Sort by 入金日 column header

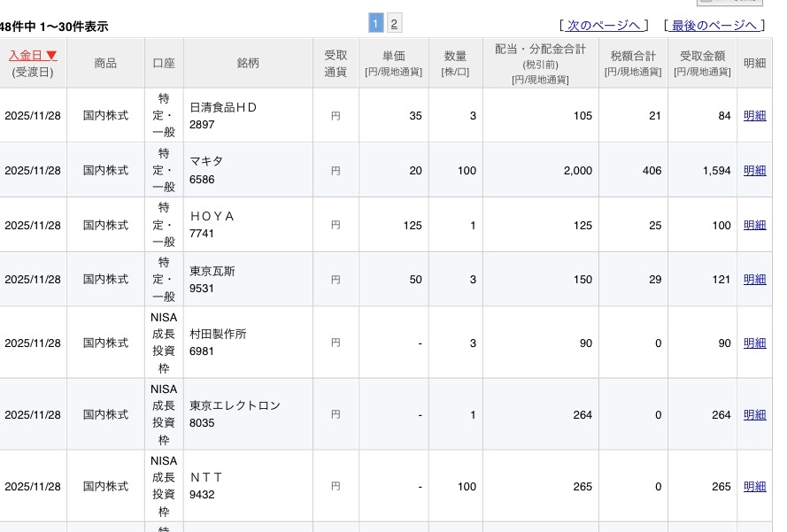[33, 55]
